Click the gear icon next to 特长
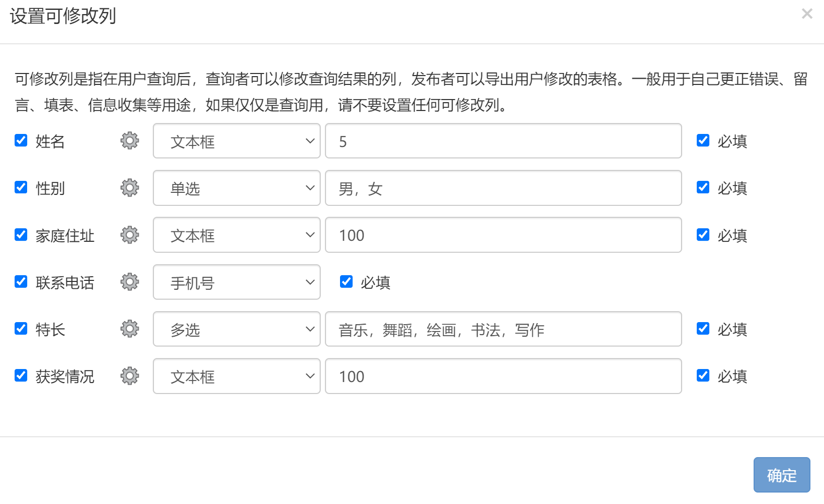Screen dimensions: 824x504 (129, 329)
